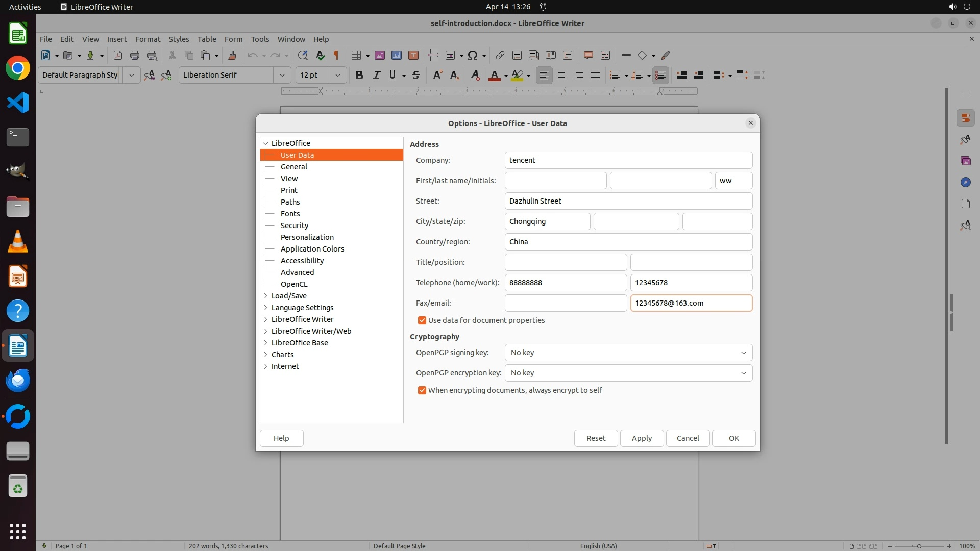Viewport: 980px width, 551px height.
Task: Click the OK button
Action: coord(733,438)
